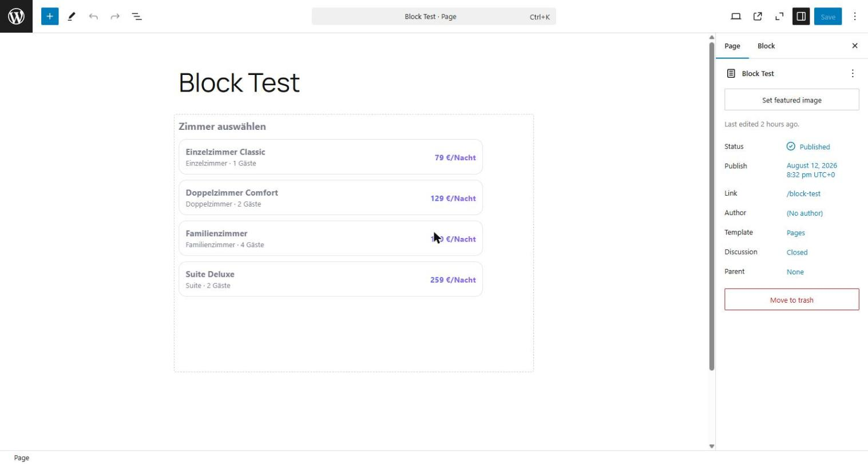
Task: Click the 129 €/Nacht price
Action: [453, 198]
